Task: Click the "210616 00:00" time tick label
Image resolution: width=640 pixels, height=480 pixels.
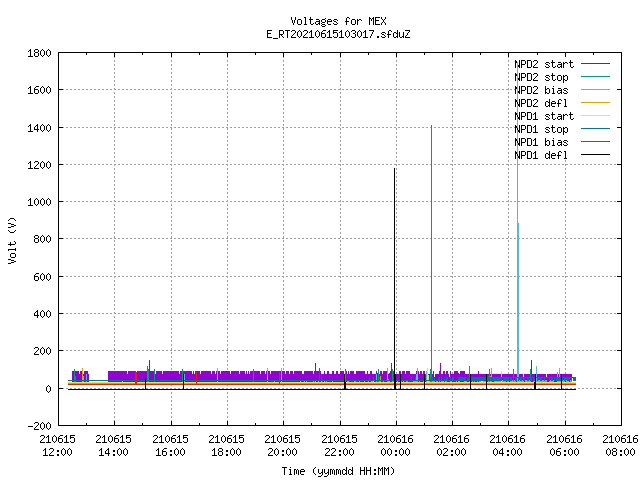Action: [x=396, y=446]
